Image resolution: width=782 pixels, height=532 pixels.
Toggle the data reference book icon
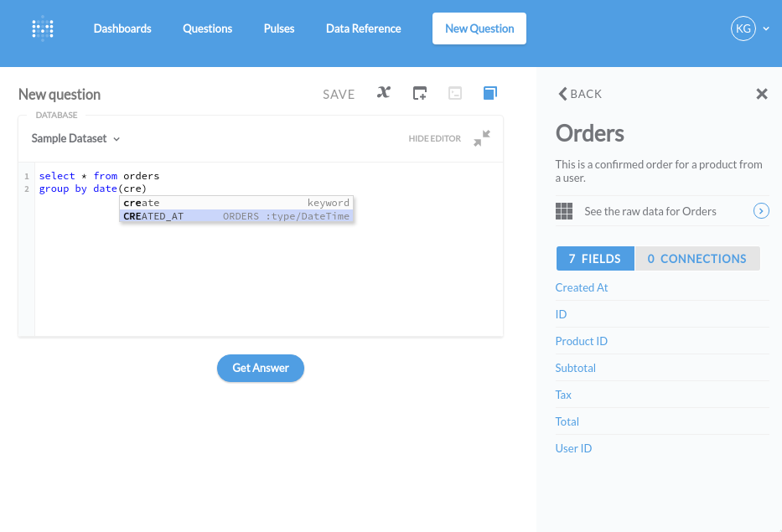click(490, 93)
